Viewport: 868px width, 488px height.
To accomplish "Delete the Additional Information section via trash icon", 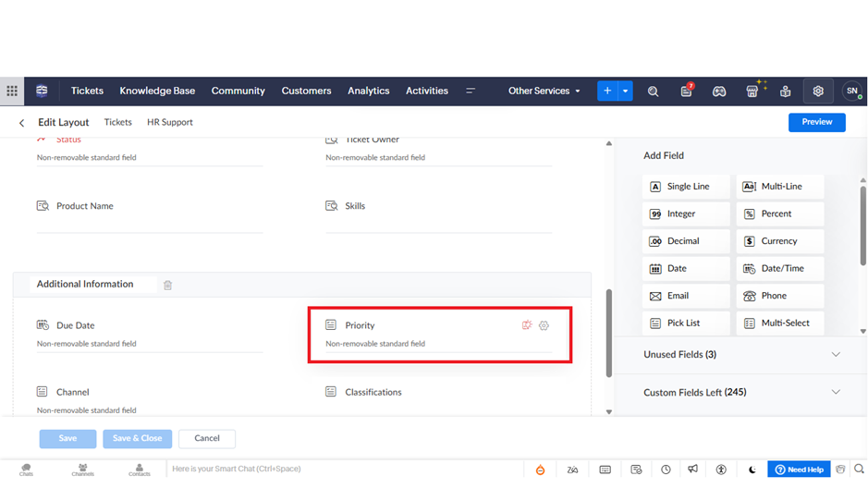I will pos(167,285).
